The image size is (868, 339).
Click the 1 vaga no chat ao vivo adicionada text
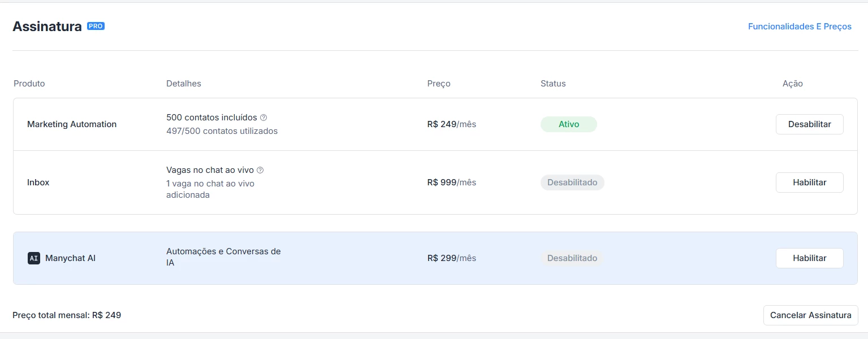point(210,189)
